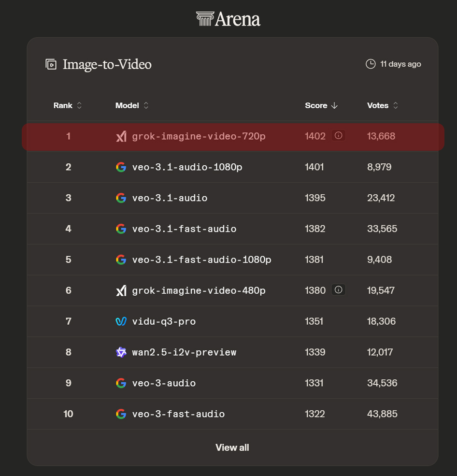Toggle Score column sort arrow

[x=334, y=105]
